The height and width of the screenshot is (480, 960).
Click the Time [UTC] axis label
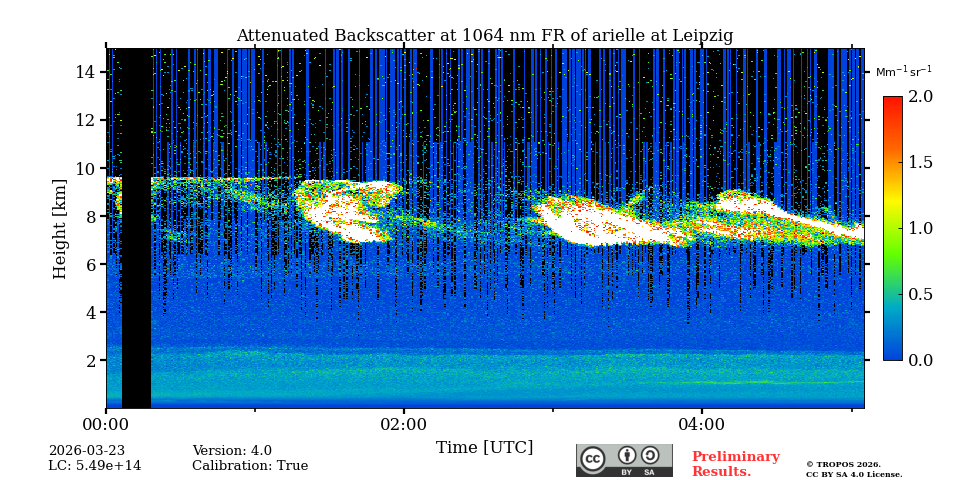pos(484,448)
